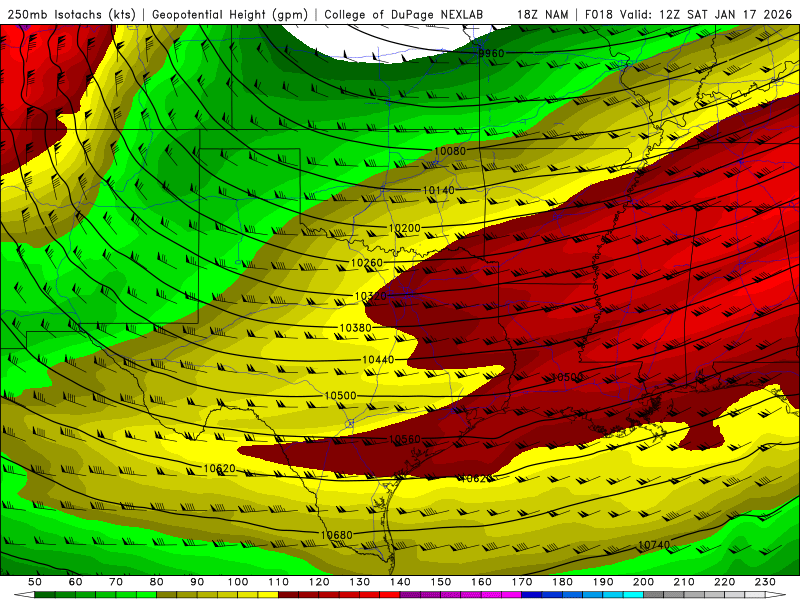Click the '12Z SAT JAN 17 2026' valid time
Screen dimensions: 800x600
tap(725, 14)
